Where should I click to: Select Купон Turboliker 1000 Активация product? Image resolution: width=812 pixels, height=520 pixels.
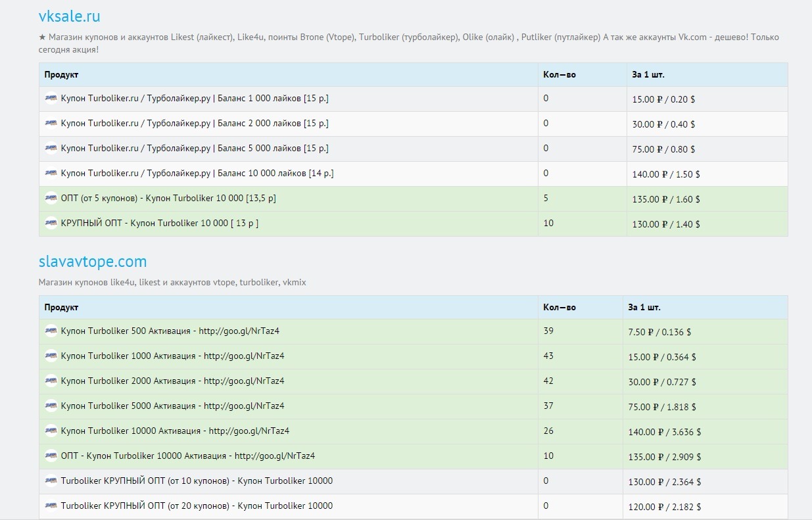pyautogui.click(x=172, y=356)
